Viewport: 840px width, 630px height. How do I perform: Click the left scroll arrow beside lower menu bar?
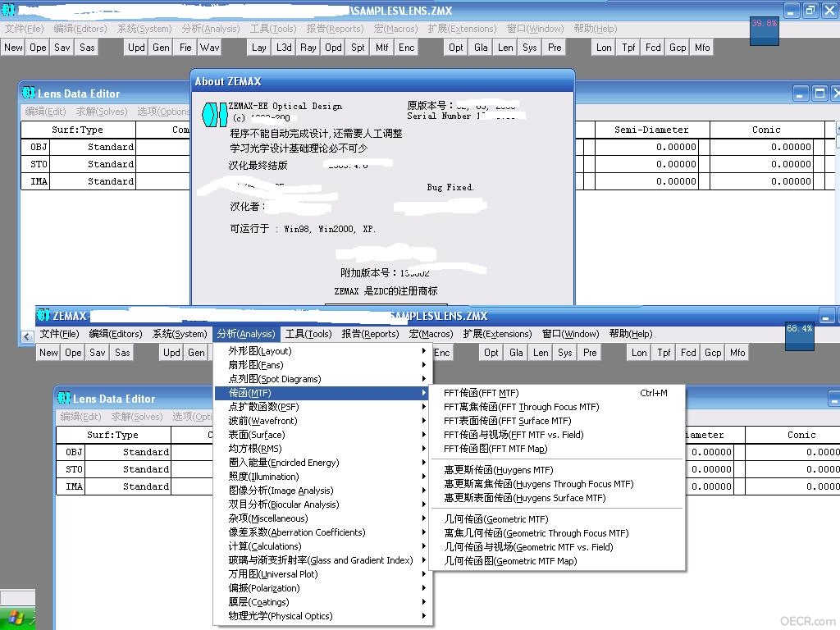tap(27, 336)
